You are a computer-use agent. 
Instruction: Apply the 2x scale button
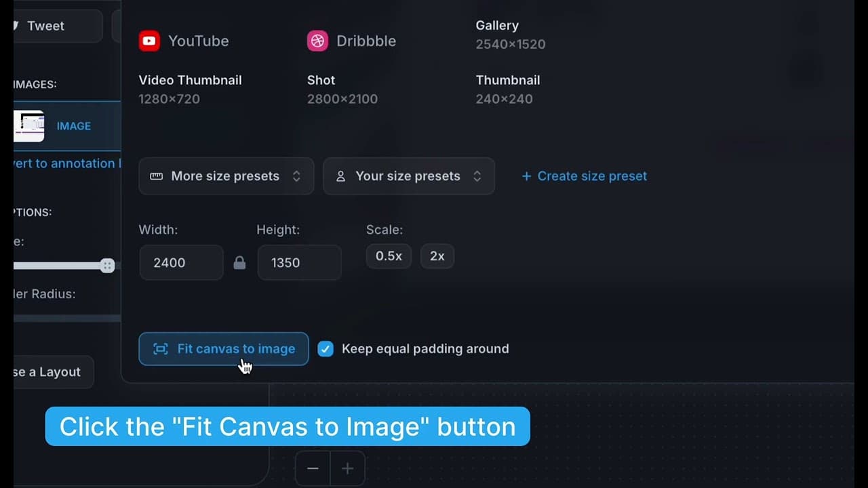click(x=437, y=256)
